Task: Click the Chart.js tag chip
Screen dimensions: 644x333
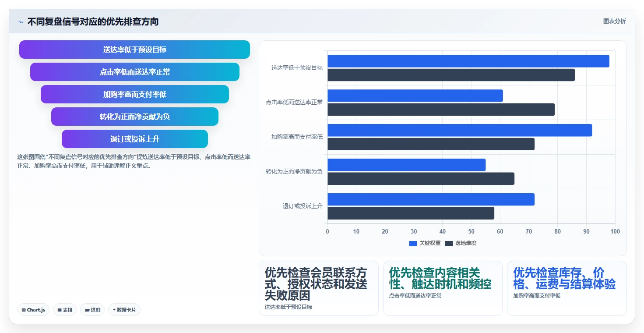Action: (x=33, y=310)
